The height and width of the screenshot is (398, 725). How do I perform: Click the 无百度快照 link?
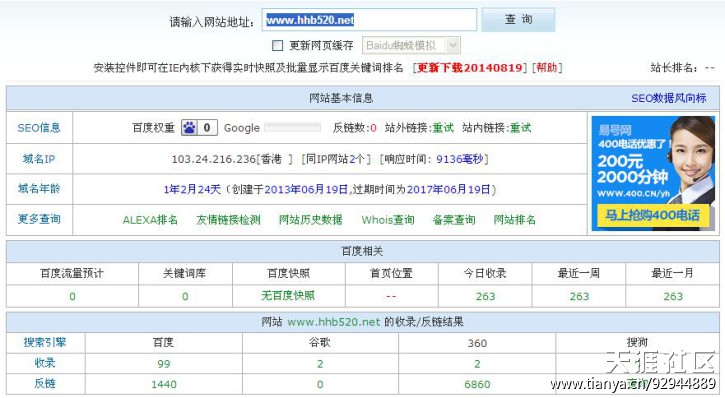point(288,295)
